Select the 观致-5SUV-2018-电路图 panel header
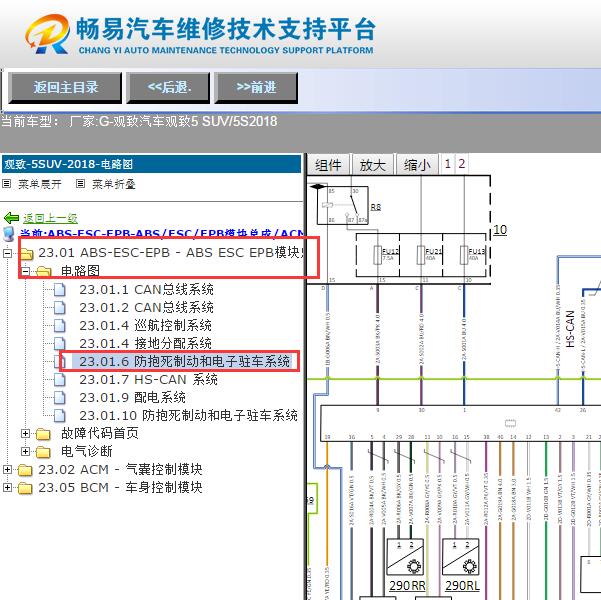Screen dimensions: 601x600 (151, 164)
